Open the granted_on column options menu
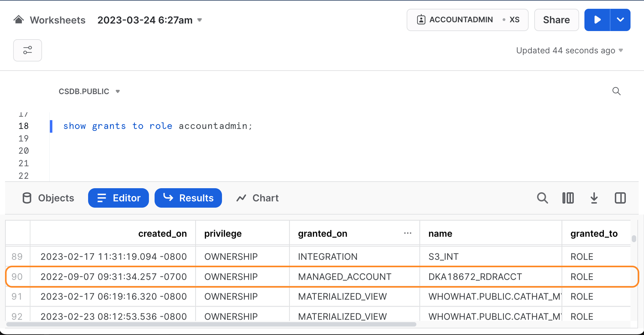Viewport: 644px width, 335px height. [408, 233]
